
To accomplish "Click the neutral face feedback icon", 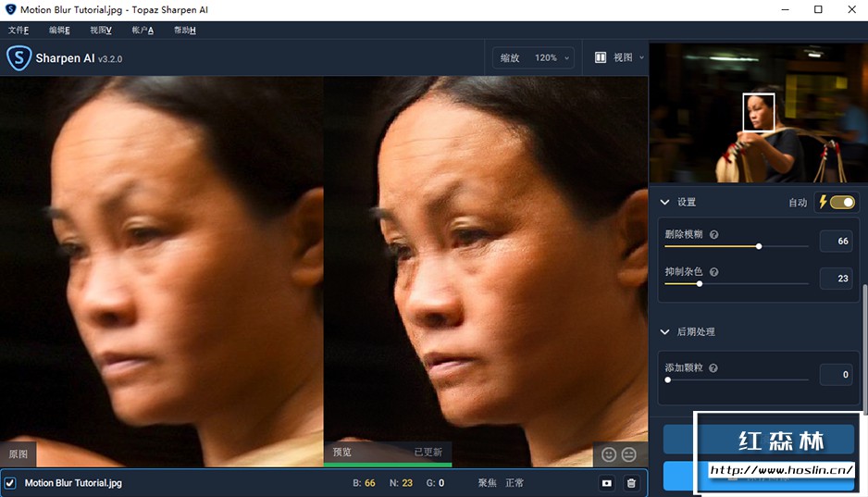I will (x=629, y=454).
